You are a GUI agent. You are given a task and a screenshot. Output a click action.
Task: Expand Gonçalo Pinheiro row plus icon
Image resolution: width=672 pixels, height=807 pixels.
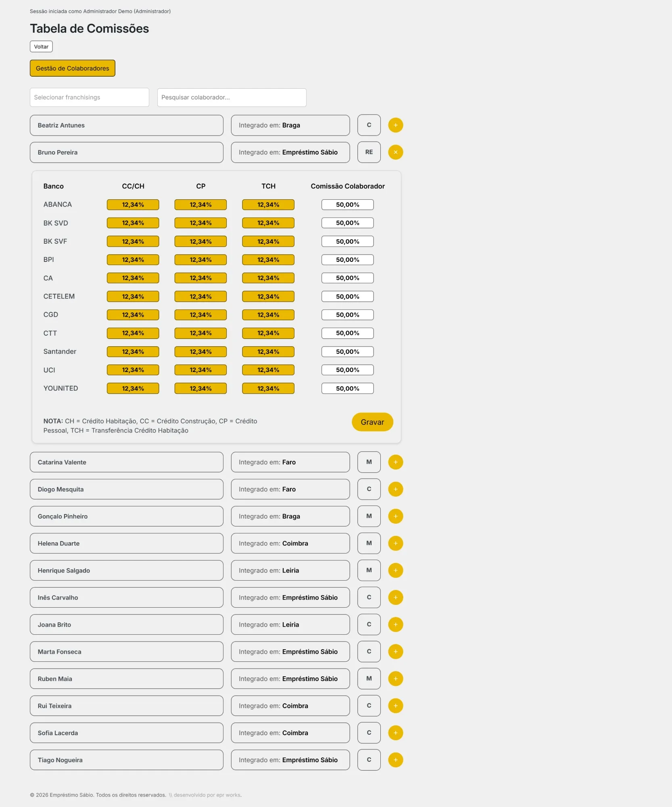(x=395, y=516)
